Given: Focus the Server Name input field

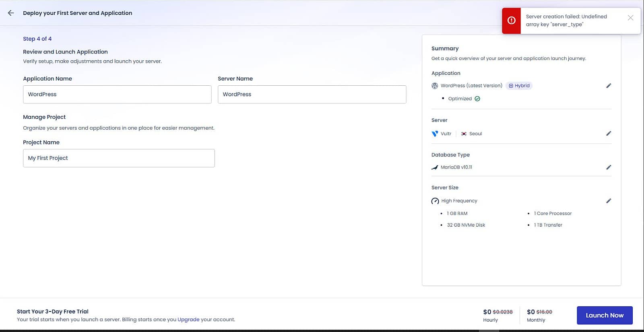Looking at the screenshot, I should point(312,94).
